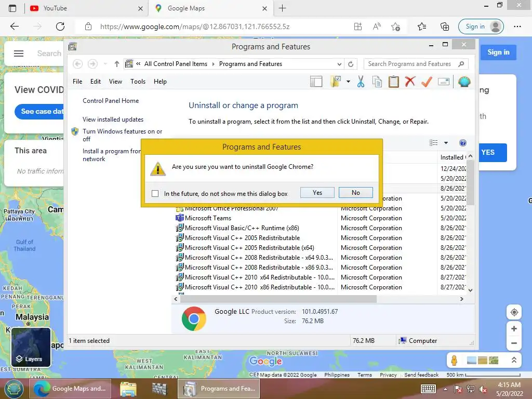Click the All Control Panel Items breadcrumb

click(x=176, y=64)
